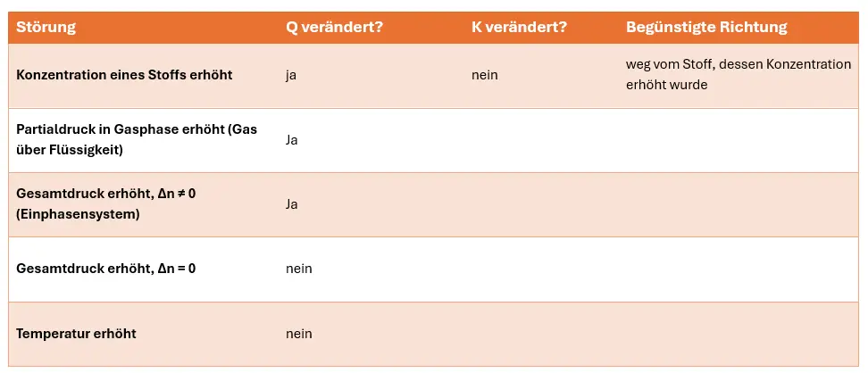The height and width of the screenshot is (373, 868).
Task: Select the 'Temperatur erhöht' cell
Action: [x=76, y=334]
